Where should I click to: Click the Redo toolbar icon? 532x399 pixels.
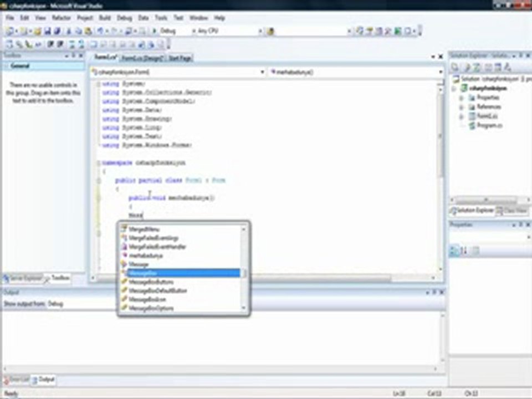[x=114, y=31]
